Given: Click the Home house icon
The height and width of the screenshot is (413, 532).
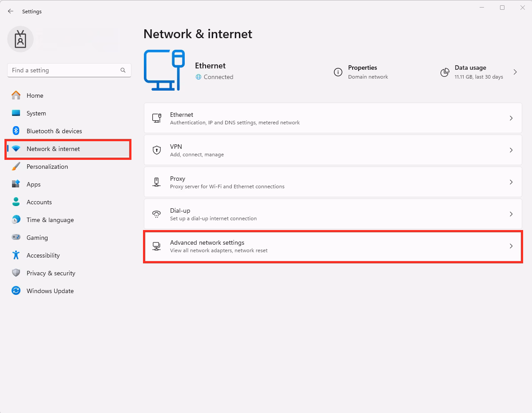Looking at the screenshot, I should coord(16,95).
